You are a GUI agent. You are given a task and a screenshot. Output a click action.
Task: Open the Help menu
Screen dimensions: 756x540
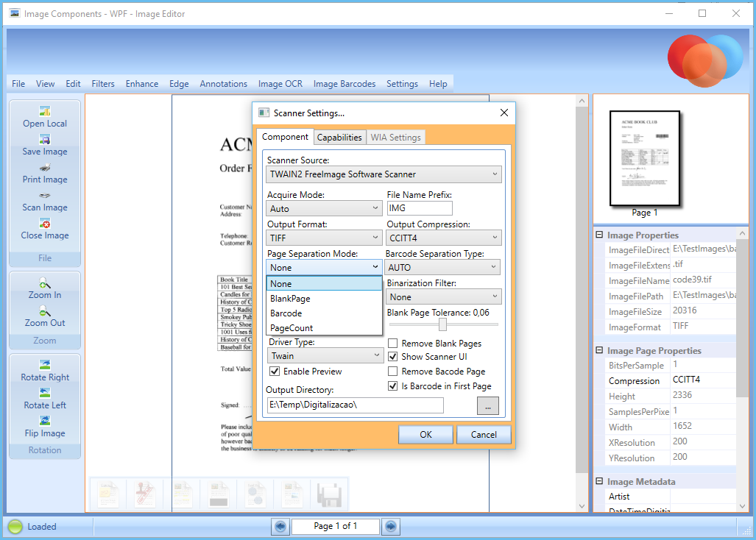438,84
